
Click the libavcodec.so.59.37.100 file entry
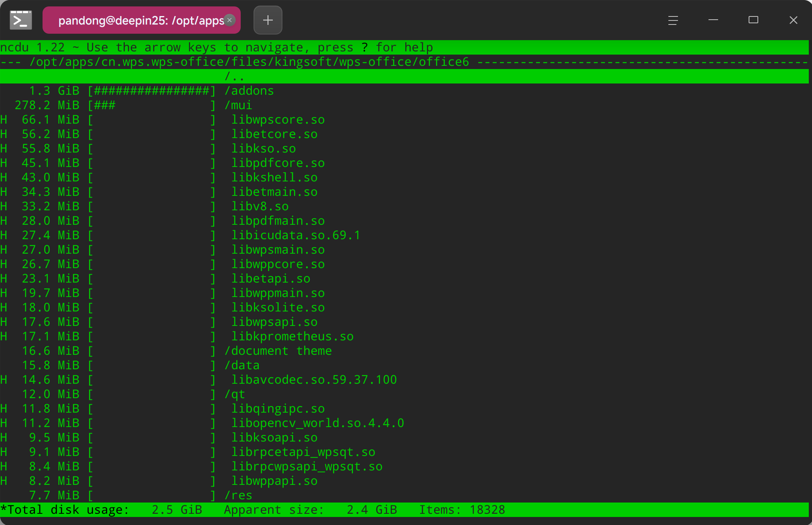(x=314, y=380)
